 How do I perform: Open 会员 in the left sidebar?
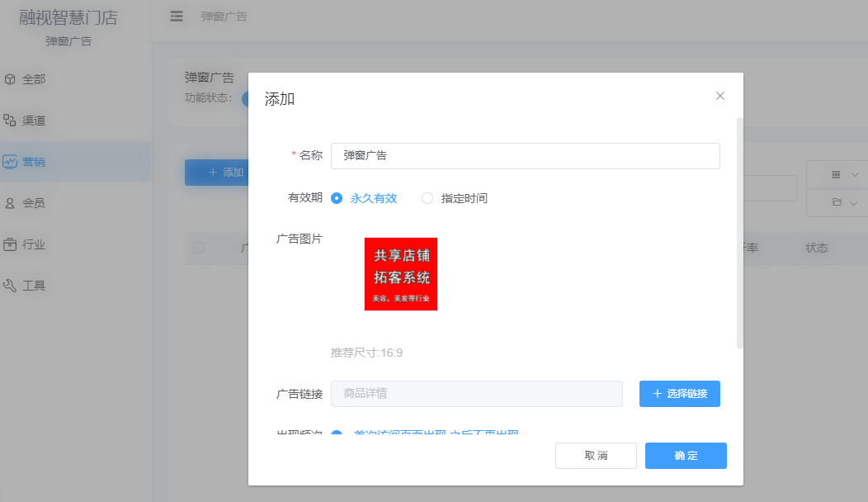(x=75, y=203)
